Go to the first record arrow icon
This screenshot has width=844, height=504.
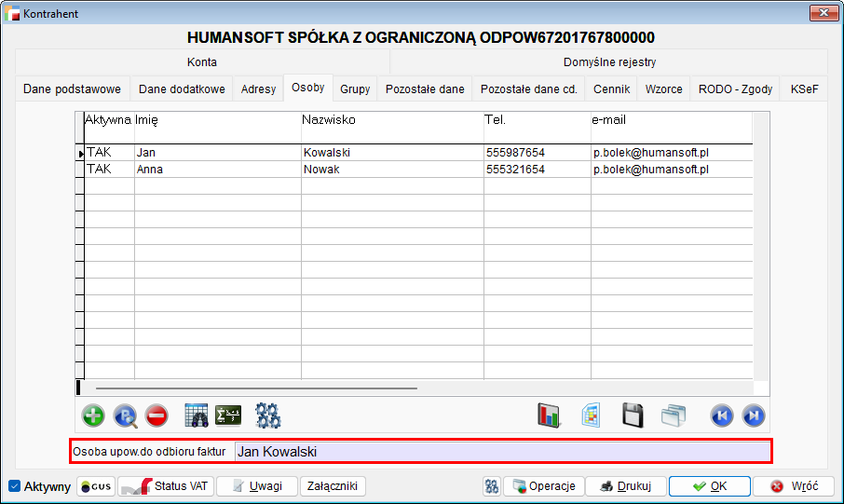(721, 415)
